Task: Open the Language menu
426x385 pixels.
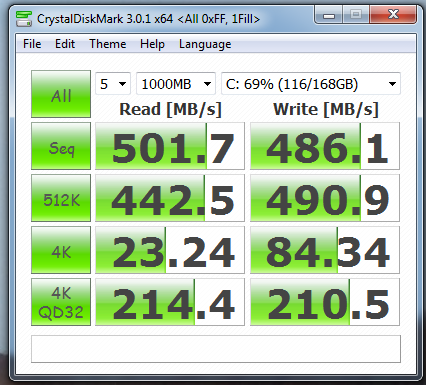Action: 205,44
